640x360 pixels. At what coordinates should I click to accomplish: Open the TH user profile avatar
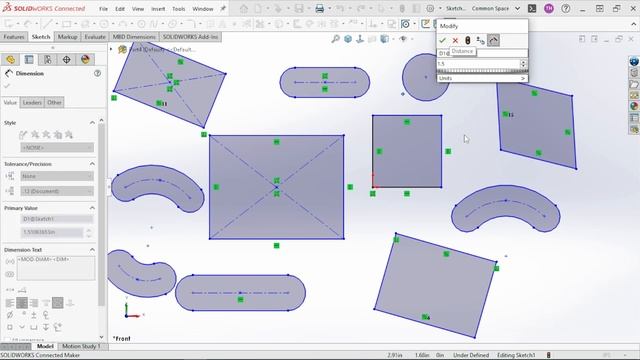[549, 9]
